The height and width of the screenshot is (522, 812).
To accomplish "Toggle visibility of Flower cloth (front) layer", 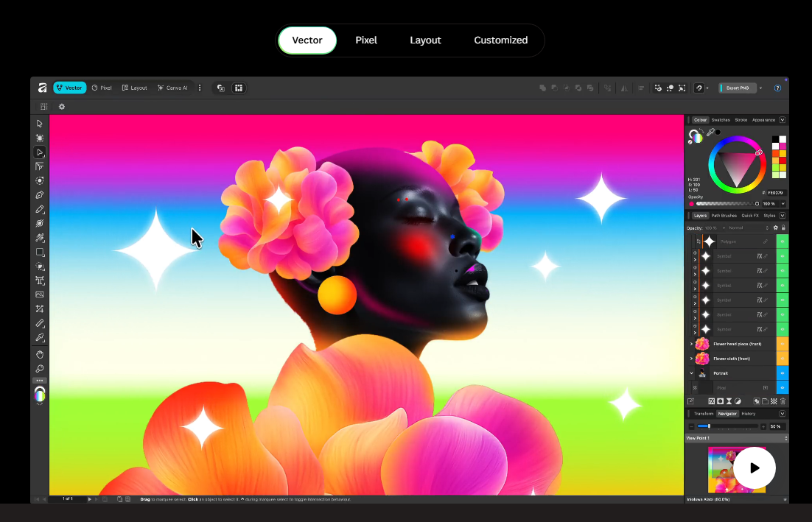I will [783, 359].
